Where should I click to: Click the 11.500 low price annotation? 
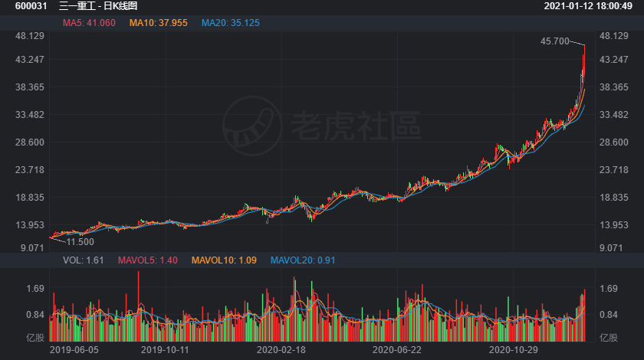[x=80, y=242]
